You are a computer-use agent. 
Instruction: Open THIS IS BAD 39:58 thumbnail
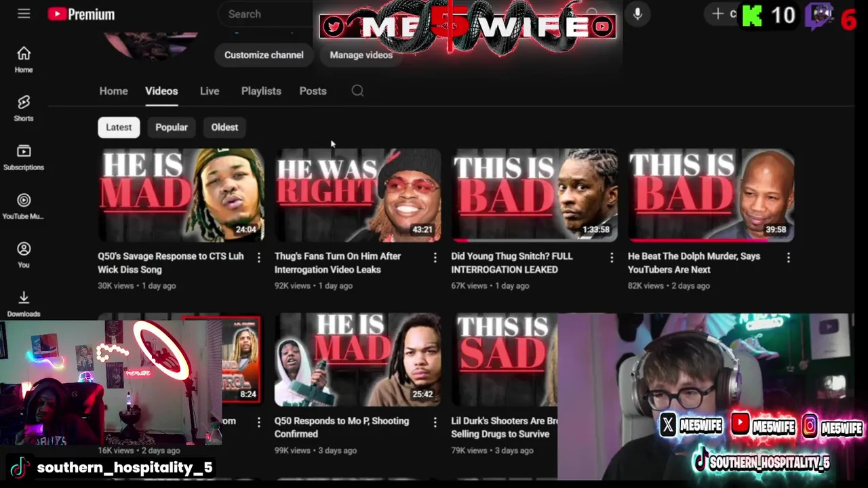click(x=711, y=195)
